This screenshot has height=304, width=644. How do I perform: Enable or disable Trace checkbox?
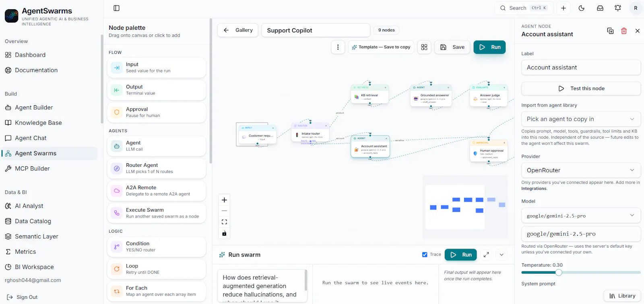[425, 255]
